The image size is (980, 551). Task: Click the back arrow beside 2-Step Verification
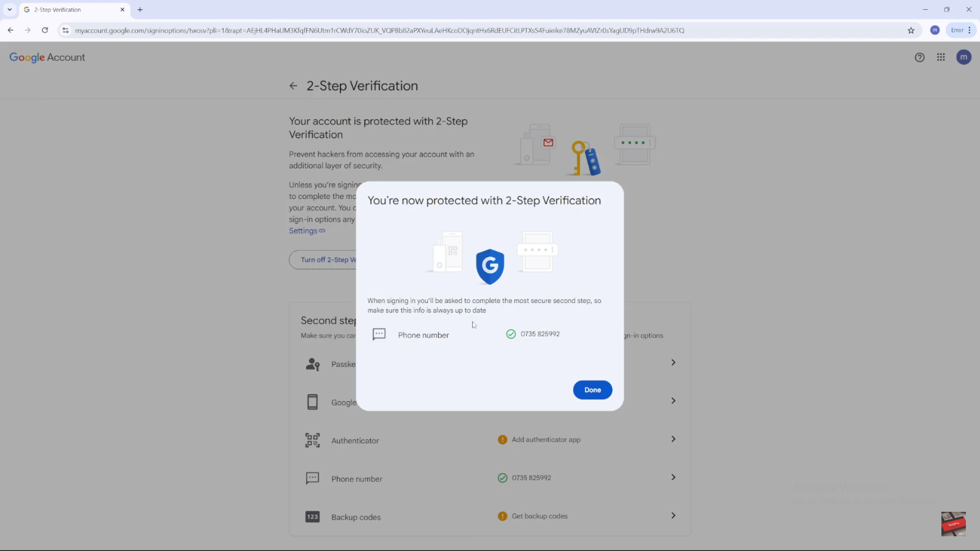(293, 86)
